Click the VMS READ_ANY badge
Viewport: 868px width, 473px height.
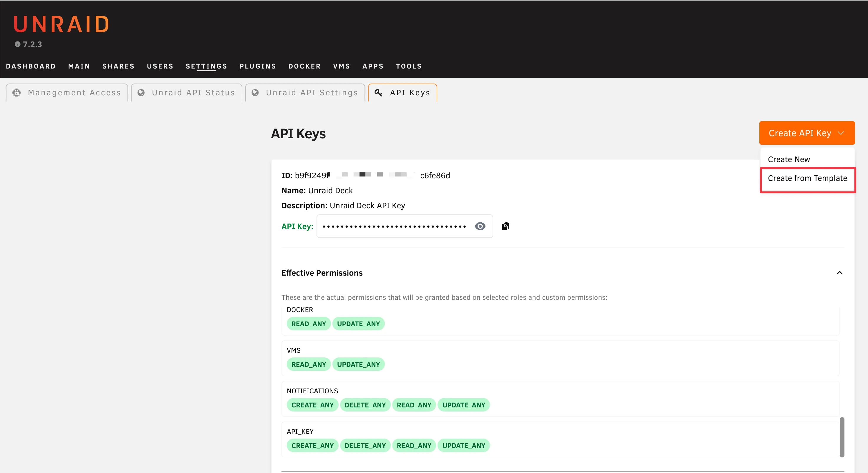coord(308,364)
